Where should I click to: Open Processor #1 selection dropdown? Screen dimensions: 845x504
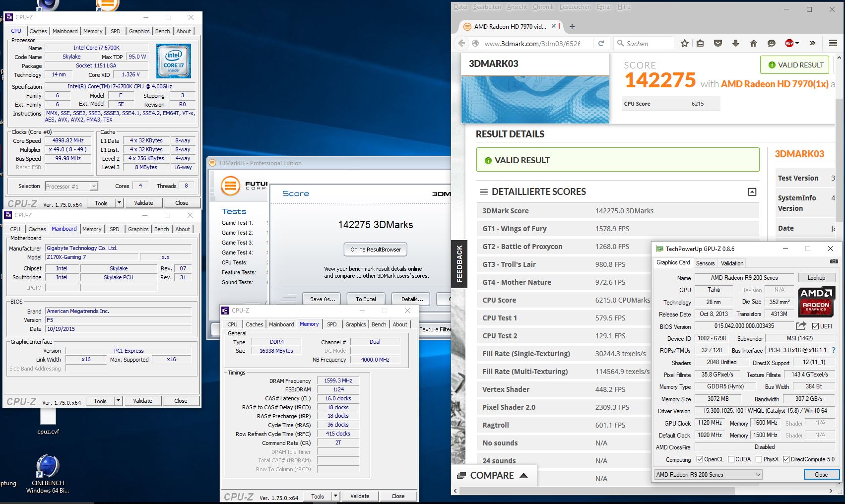pos(71,187)
